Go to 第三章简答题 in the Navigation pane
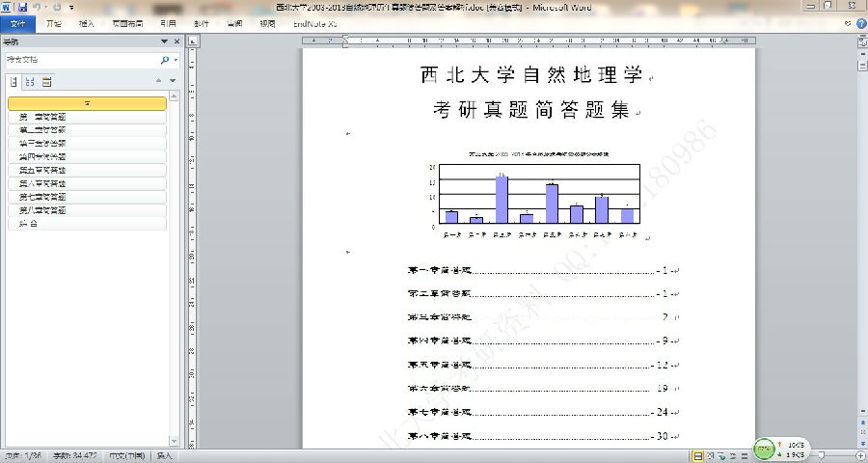 tap(87, 144)
